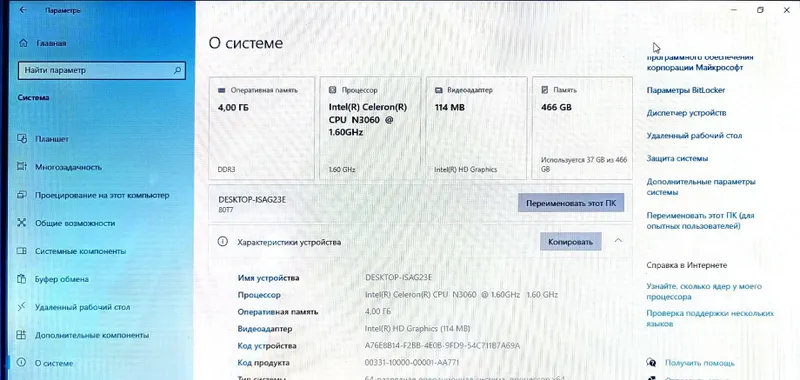Click the RAM icon beside Оперативная память
This screenshot has width=800, height=380.
pos(221,90)
